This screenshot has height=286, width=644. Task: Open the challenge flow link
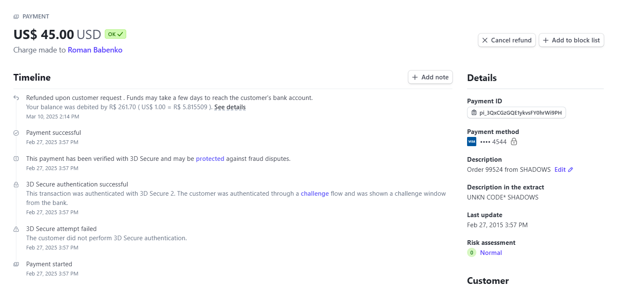(x=314, y=194)
